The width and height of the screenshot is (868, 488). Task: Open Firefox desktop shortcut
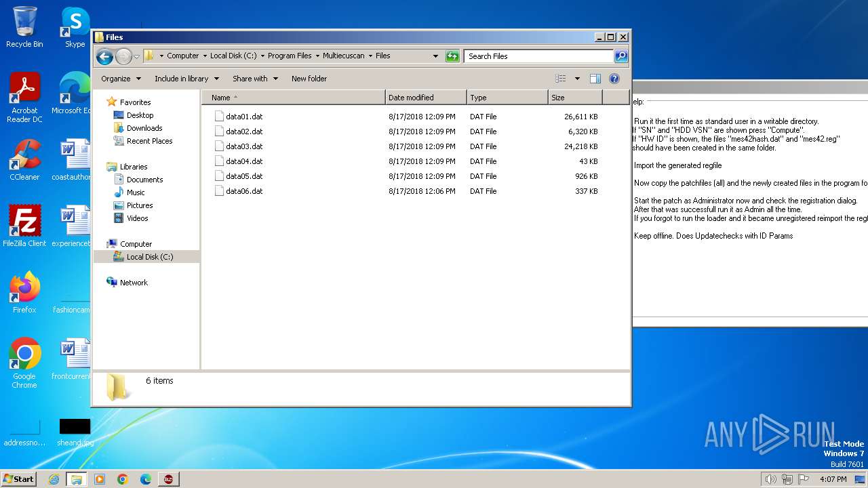[24, 293]
